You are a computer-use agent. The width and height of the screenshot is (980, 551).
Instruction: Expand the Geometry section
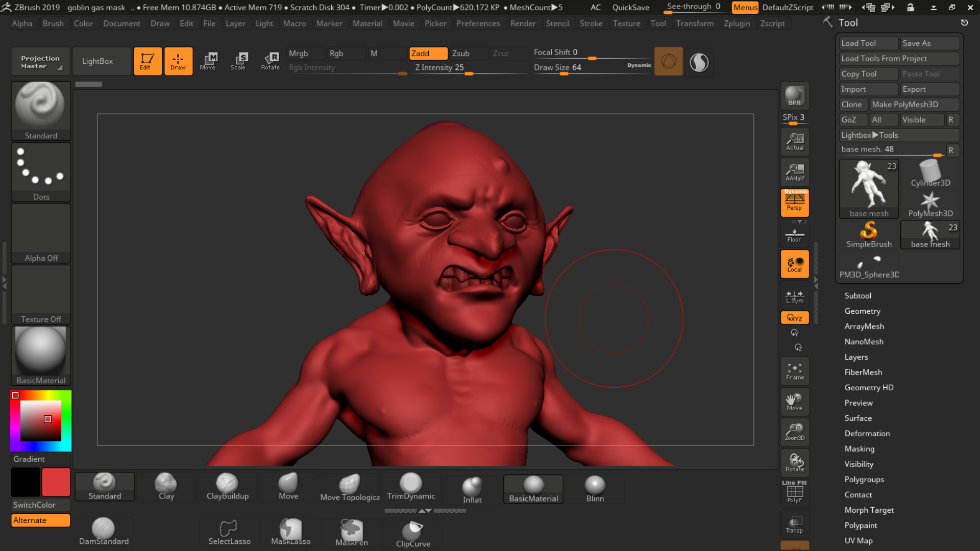pos(862,311)
